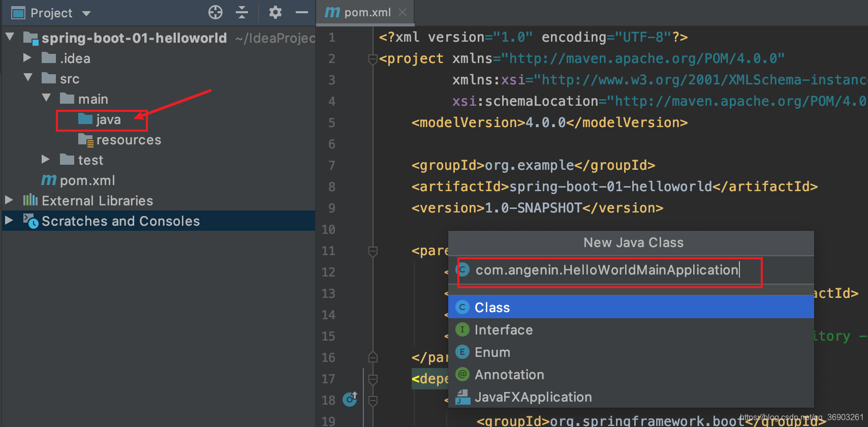Choose Annotation in New Java Class popup

pyautogui.click(x=631, y=374)
